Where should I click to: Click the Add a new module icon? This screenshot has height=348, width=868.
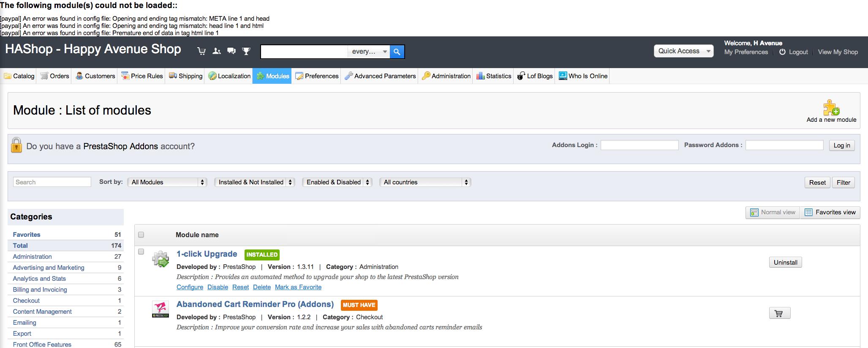coord(831,107)
